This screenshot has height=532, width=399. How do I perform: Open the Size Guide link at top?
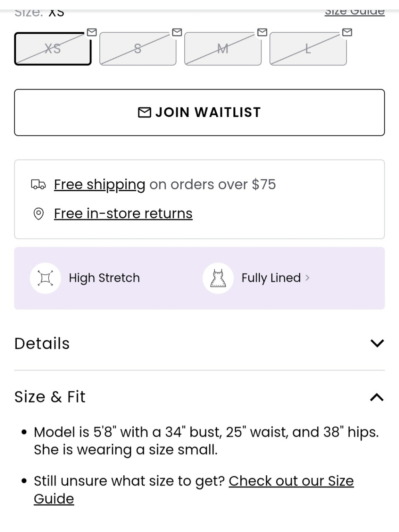(354, 12)
